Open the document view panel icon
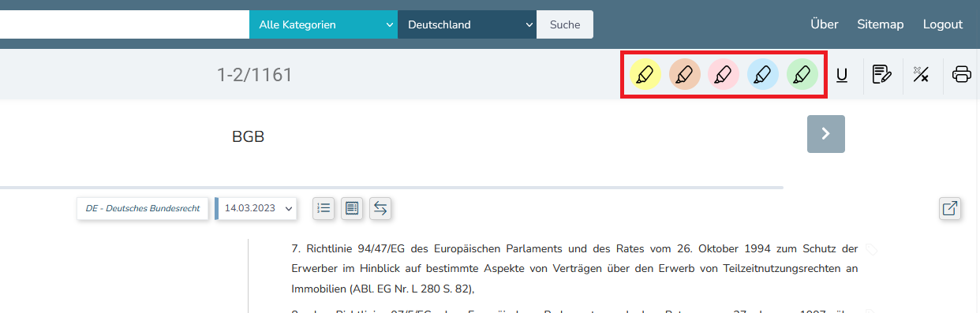980x313 pixels. pos(352,208)
